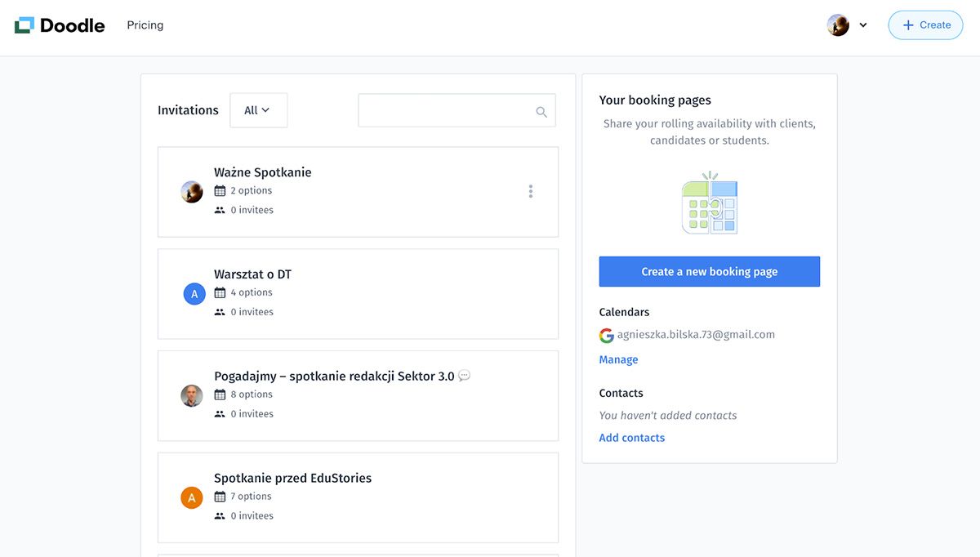Focus the invitations search field

click(x=445, y=111)
